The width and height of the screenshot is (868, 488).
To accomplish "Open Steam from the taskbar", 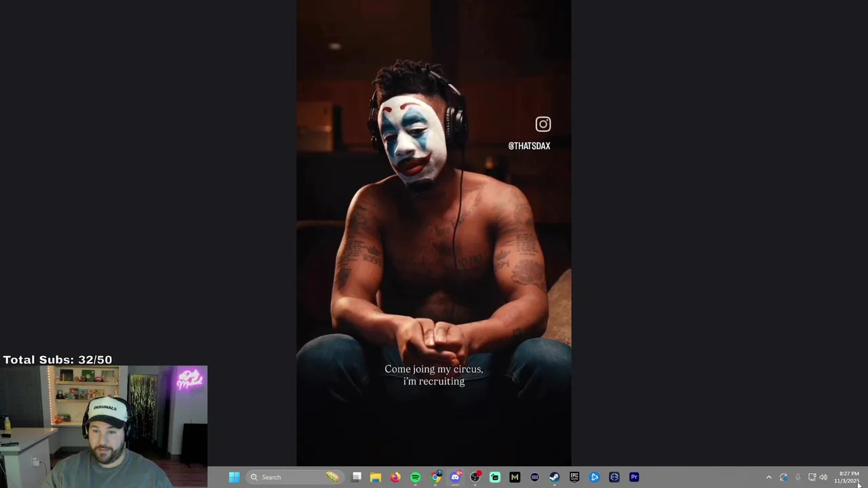I will click(x=554, y=477).
